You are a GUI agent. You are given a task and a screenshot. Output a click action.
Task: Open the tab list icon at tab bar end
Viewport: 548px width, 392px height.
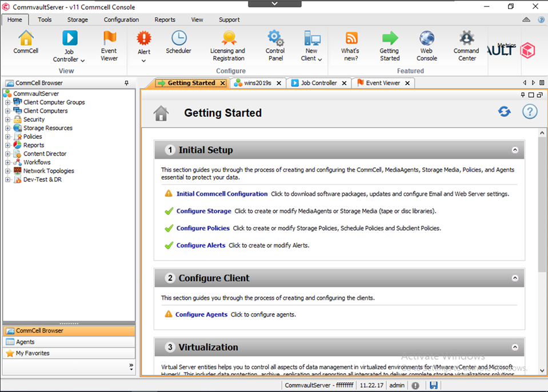point(542,83)
